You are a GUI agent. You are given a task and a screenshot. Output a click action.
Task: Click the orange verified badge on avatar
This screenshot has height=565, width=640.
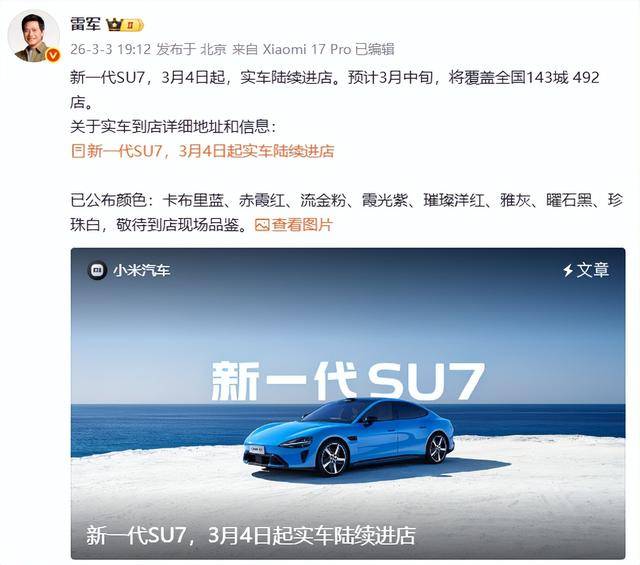pos(53,55)
